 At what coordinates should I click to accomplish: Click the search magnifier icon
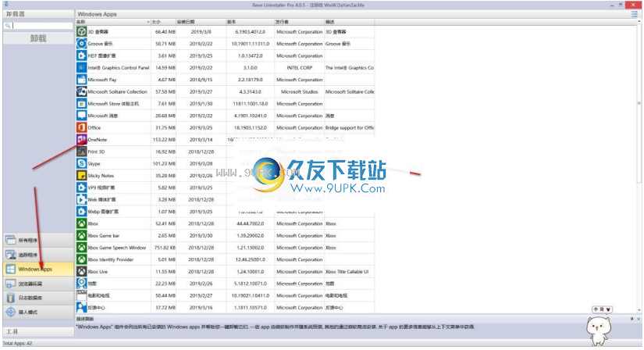click(7, 26)
